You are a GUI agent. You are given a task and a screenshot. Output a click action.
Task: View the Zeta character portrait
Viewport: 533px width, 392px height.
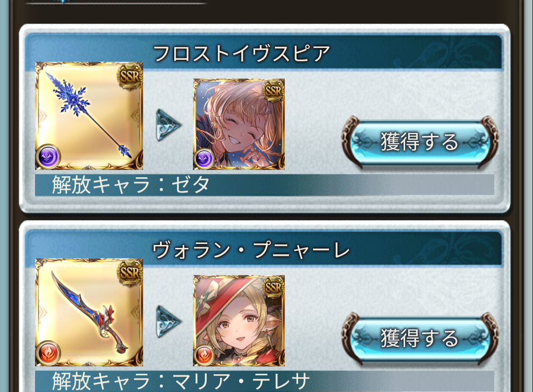239,124
